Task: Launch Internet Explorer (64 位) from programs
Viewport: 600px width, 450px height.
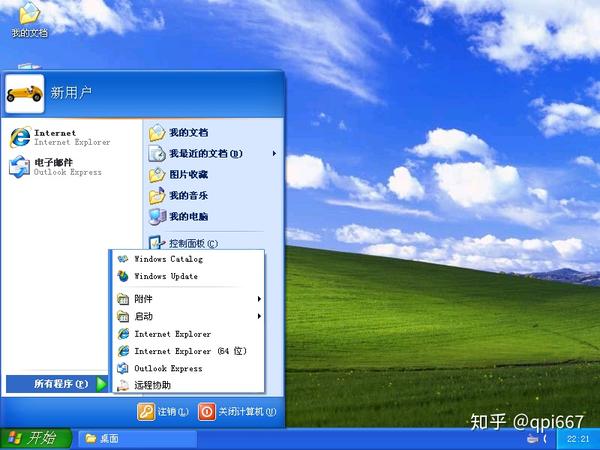Action: coord(188,351)
